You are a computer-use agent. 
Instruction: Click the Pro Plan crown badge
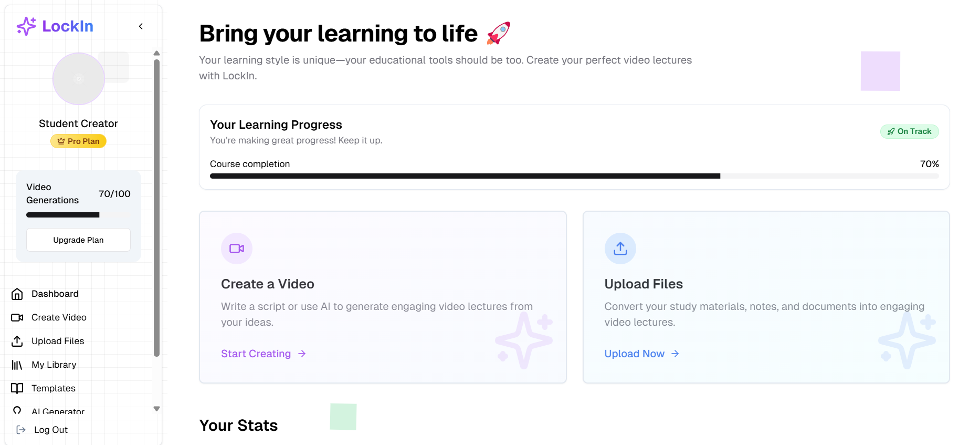pyautogui.click(x=78, y=141)
